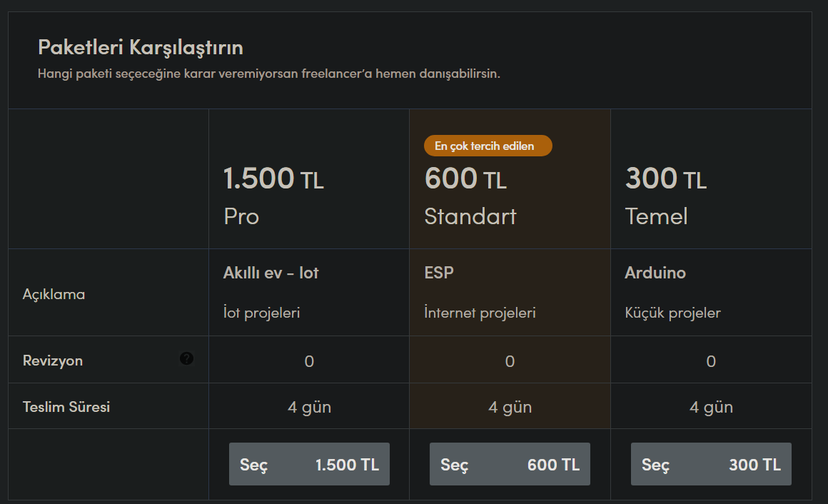Click the Açıklama row label

click(54, 293)
